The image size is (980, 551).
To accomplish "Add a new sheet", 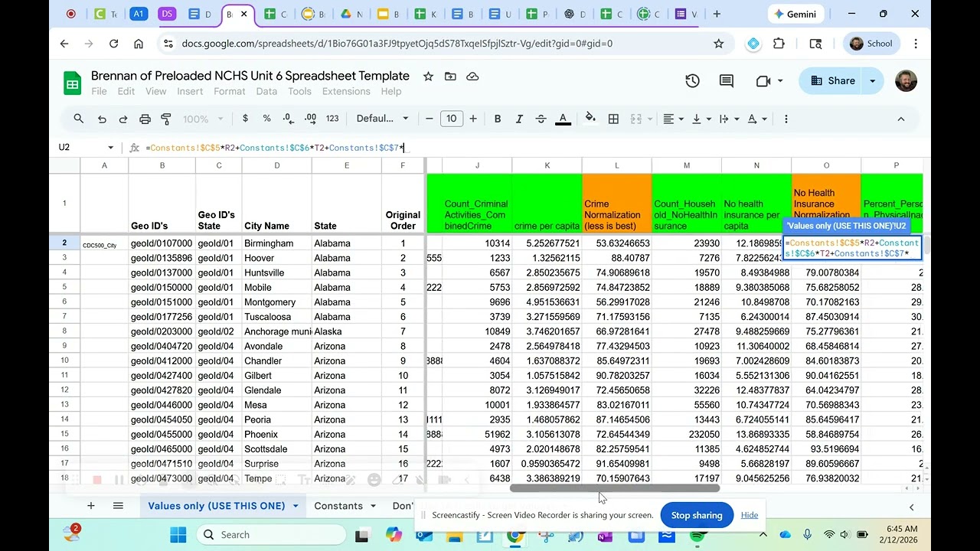I will [x=90, y=506].
